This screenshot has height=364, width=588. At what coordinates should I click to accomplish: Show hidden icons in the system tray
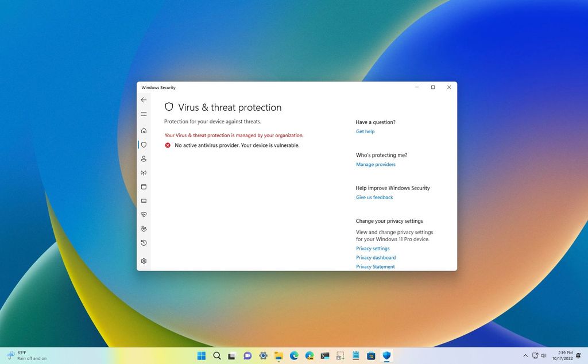coord(525,356)
